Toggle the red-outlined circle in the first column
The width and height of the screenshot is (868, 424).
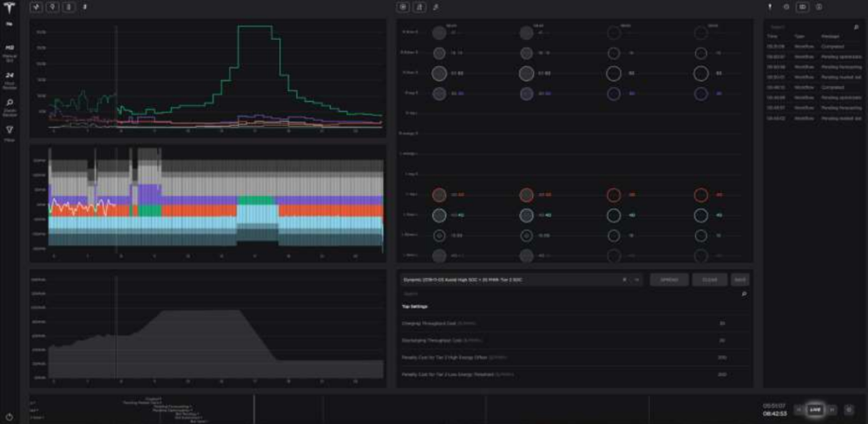[x=438, y=195]
